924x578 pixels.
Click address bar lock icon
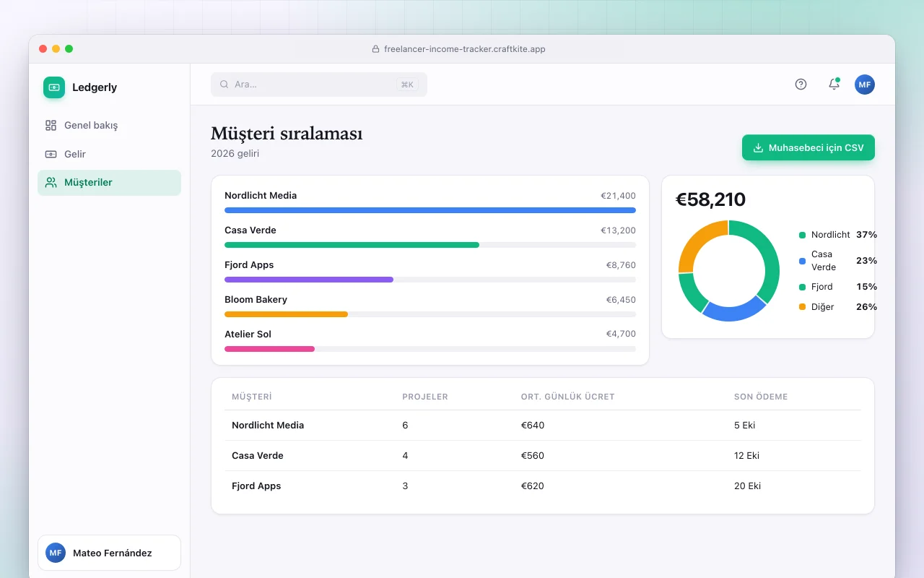[375, 49]
